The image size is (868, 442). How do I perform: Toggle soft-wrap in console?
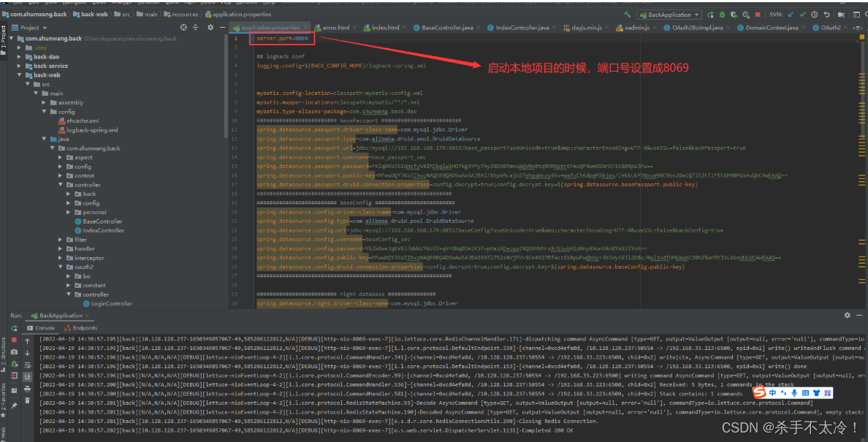(27, 365)
